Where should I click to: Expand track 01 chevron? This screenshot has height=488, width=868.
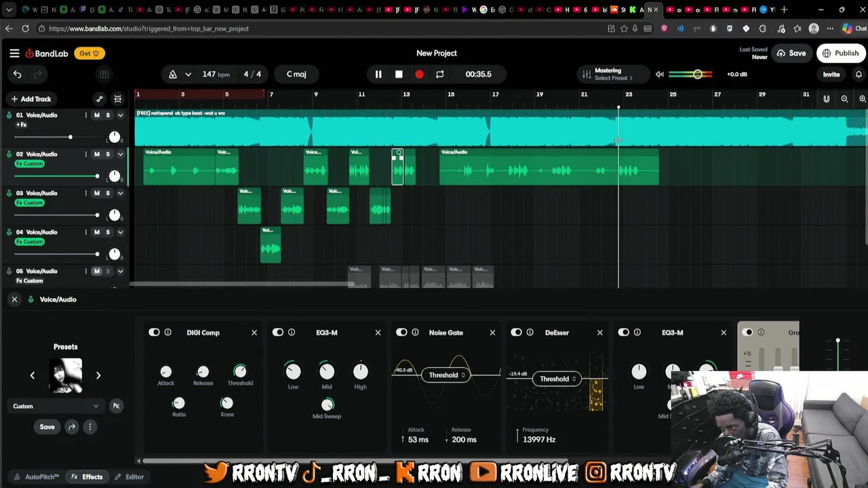click(120, 115)
